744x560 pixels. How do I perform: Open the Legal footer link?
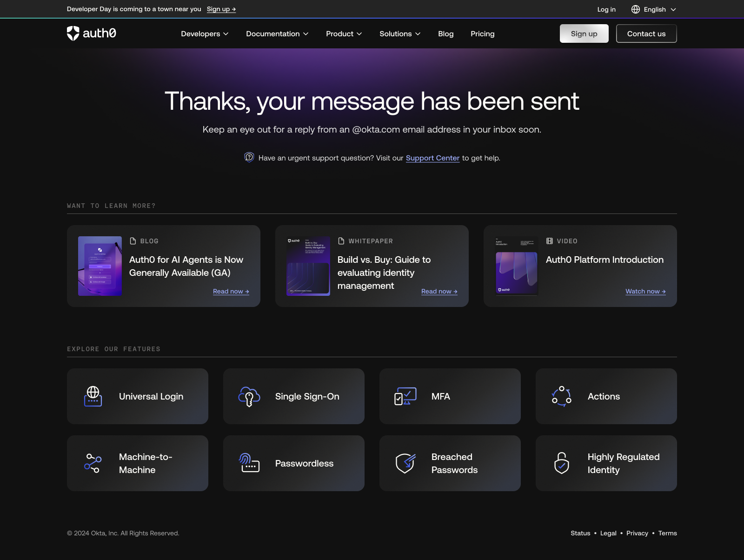coord(608,533)
